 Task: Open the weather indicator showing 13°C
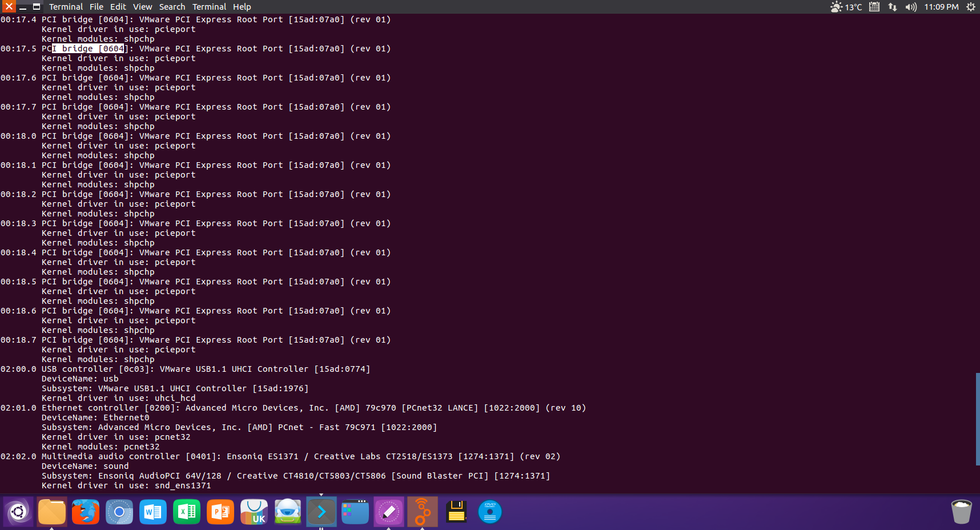pos(846,7)
